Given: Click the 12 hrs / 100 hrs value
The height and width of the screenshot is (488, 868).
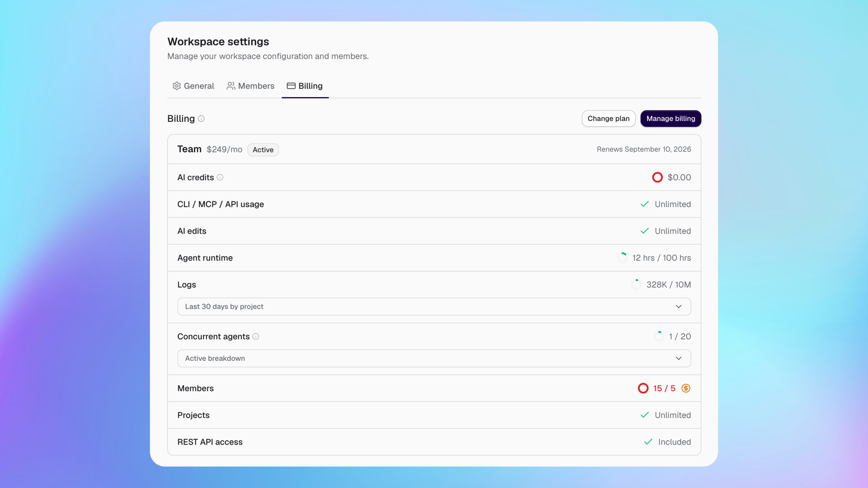Looking at the screenshot, I should 661,258.
